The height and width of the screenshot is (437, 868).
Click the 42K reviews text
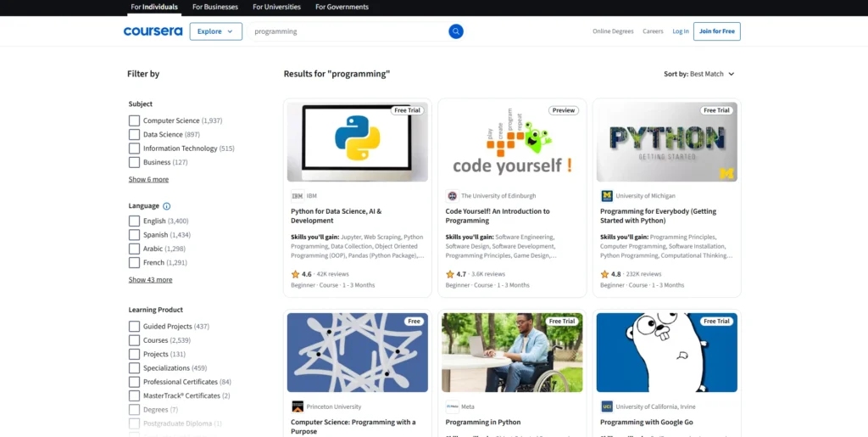pos(332,274)
